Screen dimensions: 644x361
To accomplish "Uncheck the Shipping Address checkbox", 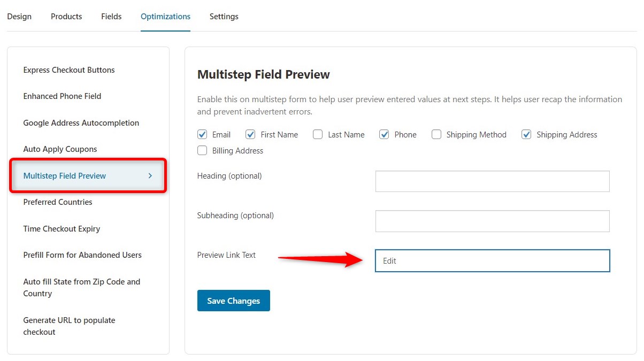I will 526,134.
